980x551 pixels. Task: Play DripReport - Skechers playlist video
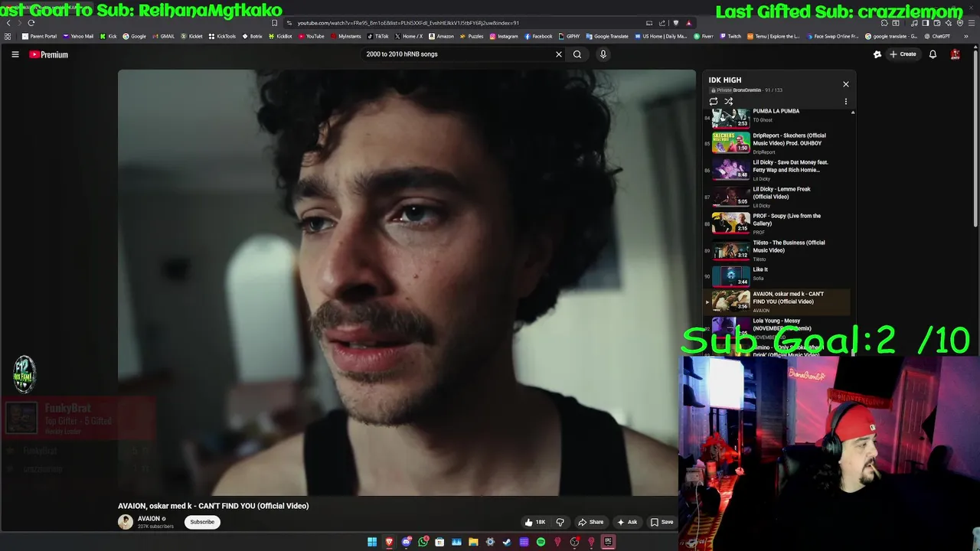[776, 143]
